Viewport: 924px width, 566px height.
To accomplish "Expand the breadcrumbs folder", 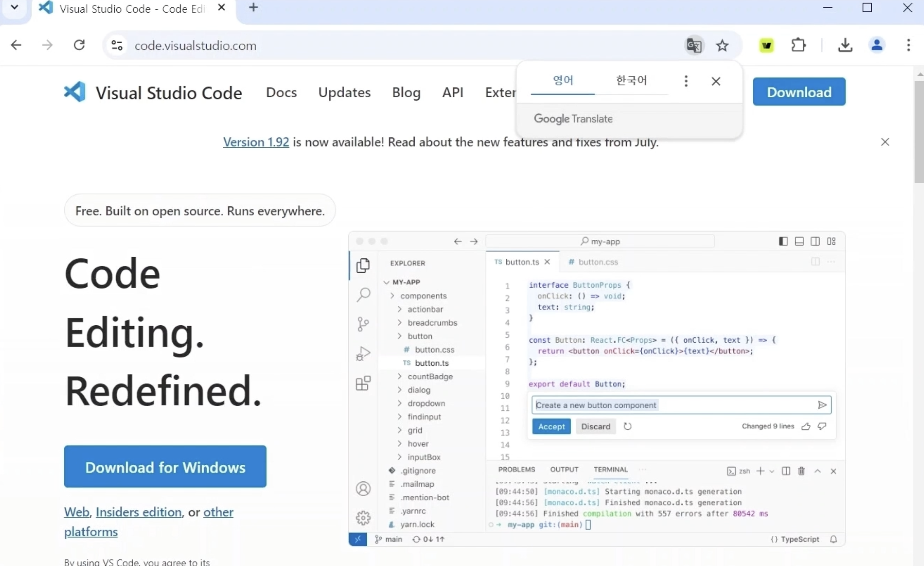I will point(399,322).
